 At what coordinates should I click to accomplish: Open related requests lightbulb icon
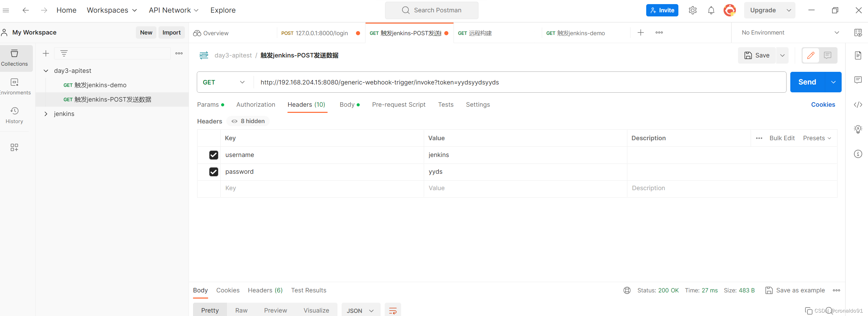[x=858, y=129]
